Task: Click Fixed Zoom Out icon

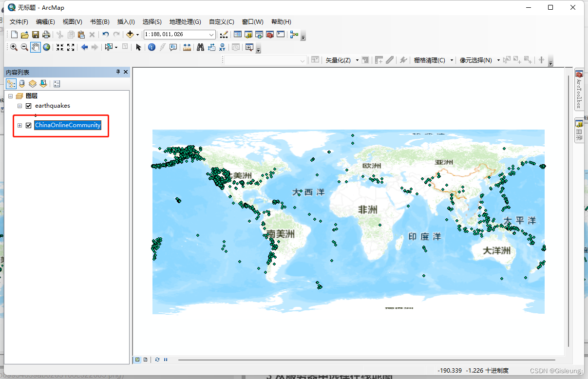Action: [71, 47]
